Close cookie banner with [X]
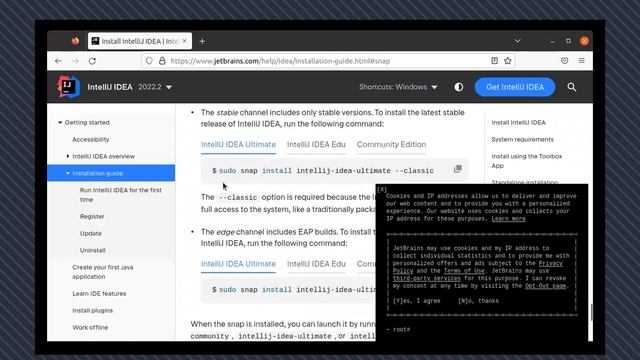Screen dimensions: 640x360 tap(382, 190)
